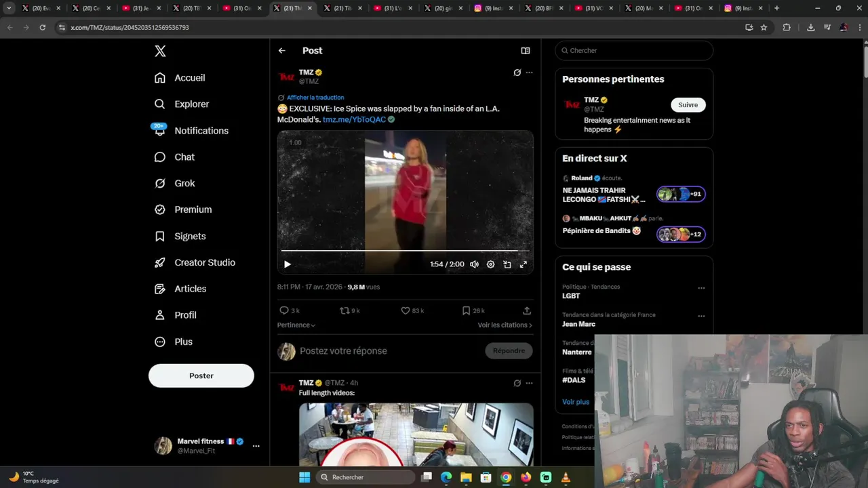This screenshot has width=868, height=488.
Task: Click the taskbar Rechercher box
Action: click(x=366, y=477)
